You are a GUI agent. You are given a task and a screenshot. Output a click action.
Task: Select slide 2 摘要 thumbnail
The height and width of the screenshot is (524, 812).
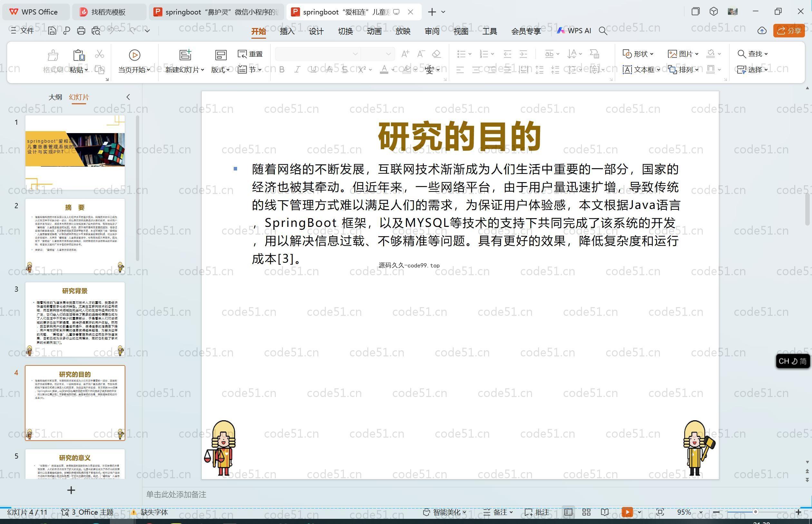[75, 236]
